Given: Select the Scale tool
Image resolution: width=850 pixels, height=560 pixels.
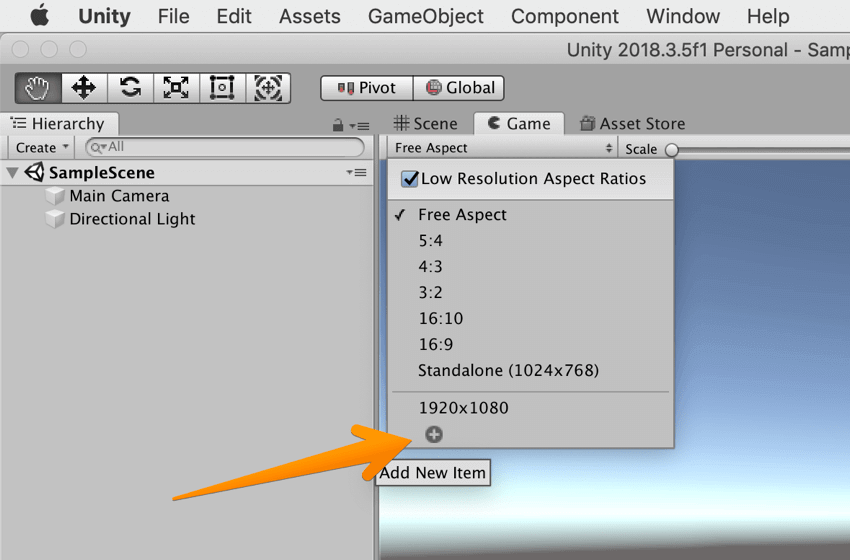Looking at the screenshot, I should (176, 88).
